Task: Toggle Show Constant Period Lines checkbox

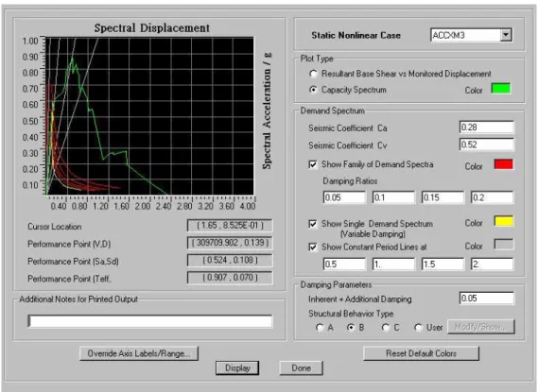Action: [x=313, y=247]
